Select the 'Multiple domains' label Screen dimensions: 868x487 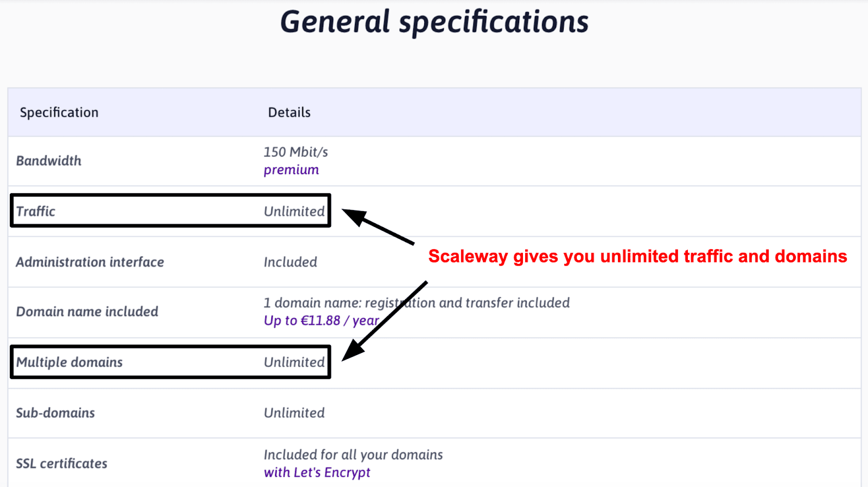click(x=69, y=362)
